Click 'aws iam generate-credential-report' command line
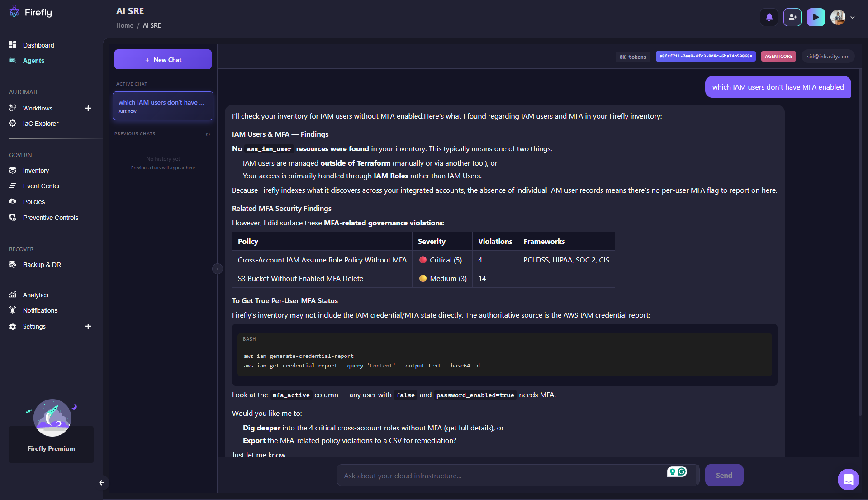The image size is (868, 500). 299,356
